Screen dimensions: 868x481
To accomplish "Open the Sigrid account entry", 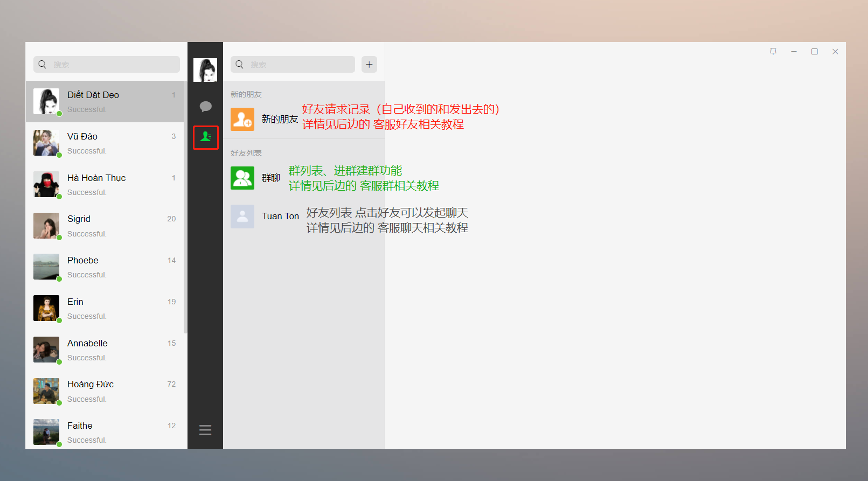I will pyautogui.click(x=105, y=226).
